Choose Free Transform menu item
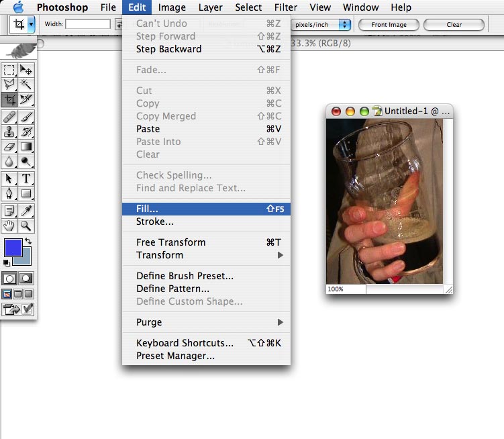Image resolution: width=504 pixels, height=439 pixels. tap(206, 242)
